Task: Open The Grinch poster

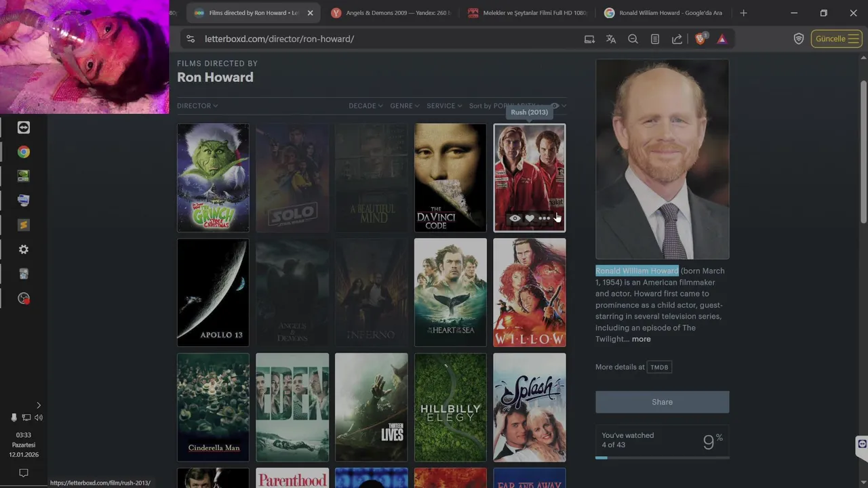Action: tap(213, 178)
